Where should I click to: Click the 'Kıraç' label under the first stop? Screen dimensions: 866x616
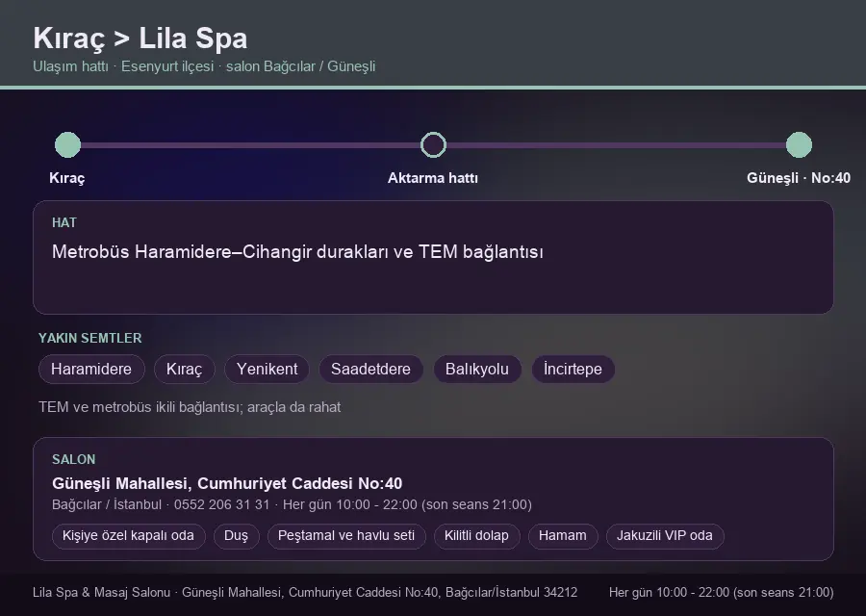[66, 178]
